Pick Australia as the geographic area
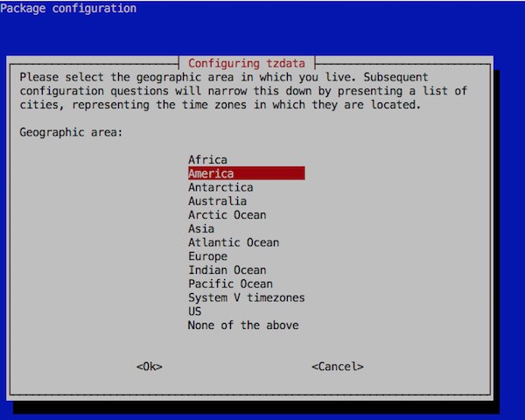This screenshot has height=420, width=525. pyautogui.click(x=217, y=201)
